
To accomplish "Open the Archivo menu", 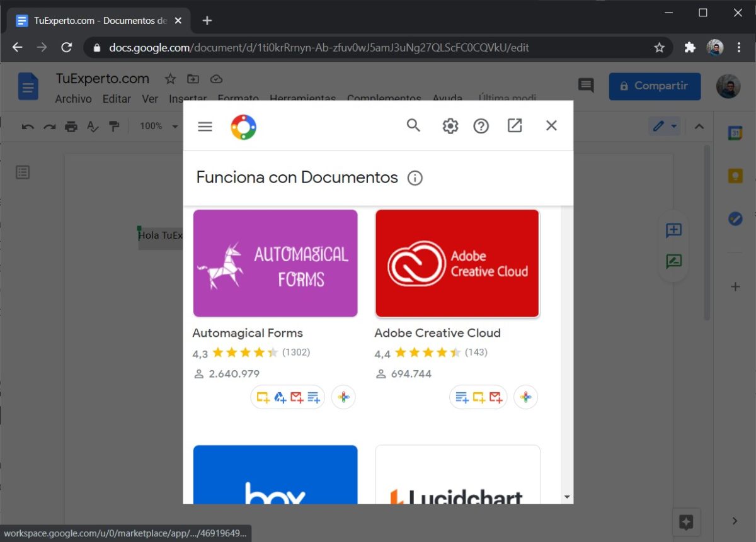I will click(73, 99).
